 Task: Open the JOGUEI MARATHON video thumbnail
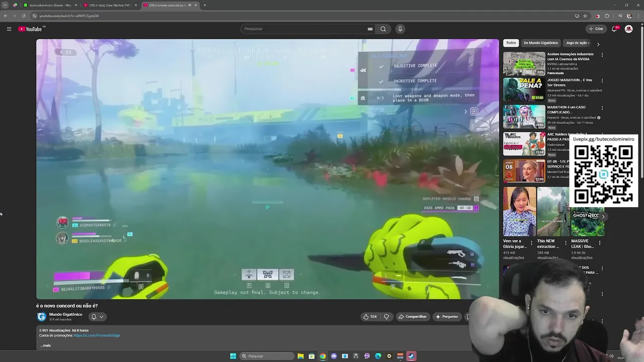click(x=524, y=89)
